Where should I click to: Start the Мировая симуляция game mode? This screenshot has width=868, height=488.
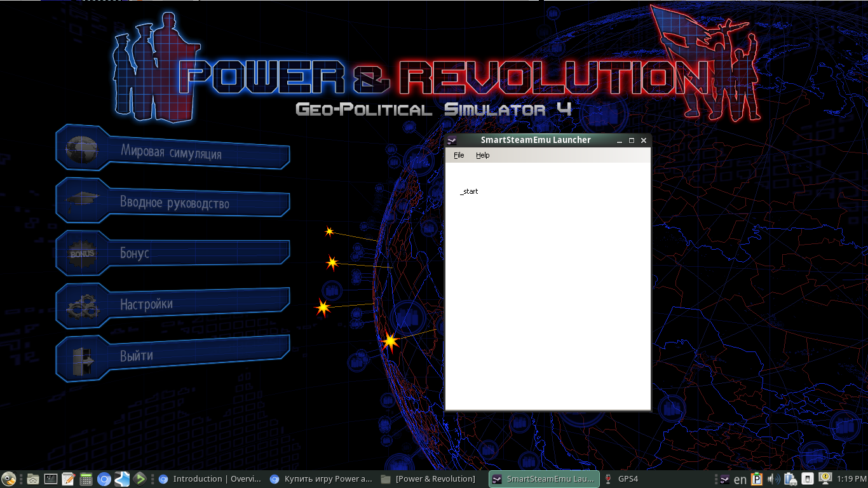point(173,148)
